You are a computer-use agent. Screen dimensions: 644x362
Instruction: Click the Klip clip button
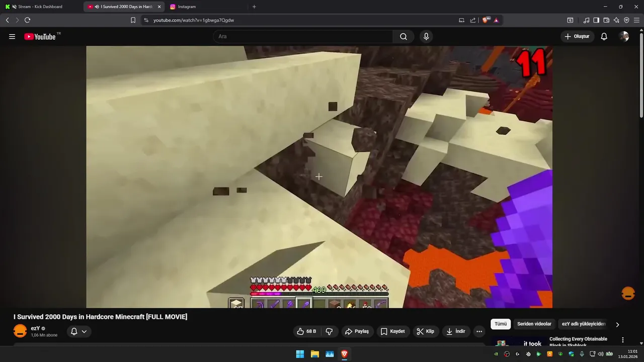[426, 331]
